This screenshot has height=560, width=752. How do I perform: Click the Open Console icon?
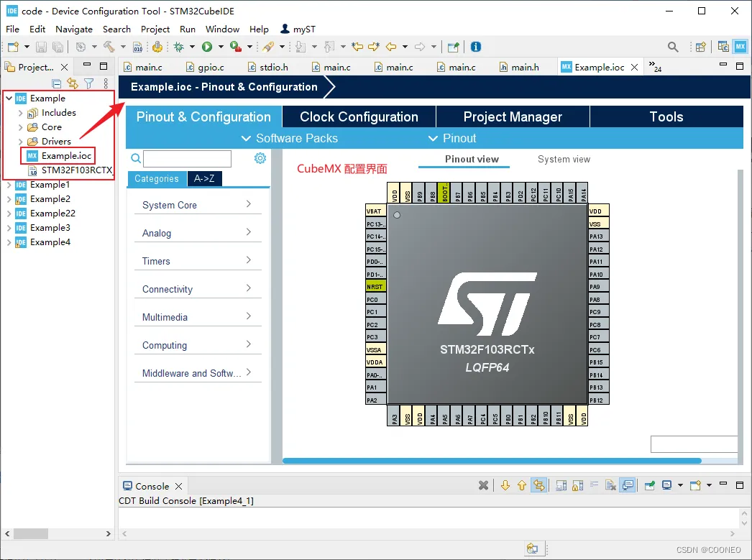[x=695, y=485]
